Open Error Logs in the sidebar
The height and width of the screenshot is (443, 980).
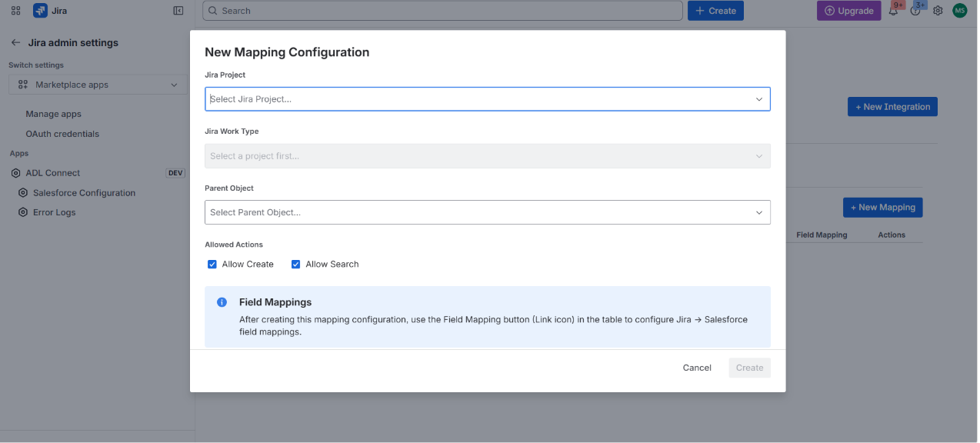click(x=54, y=212)
